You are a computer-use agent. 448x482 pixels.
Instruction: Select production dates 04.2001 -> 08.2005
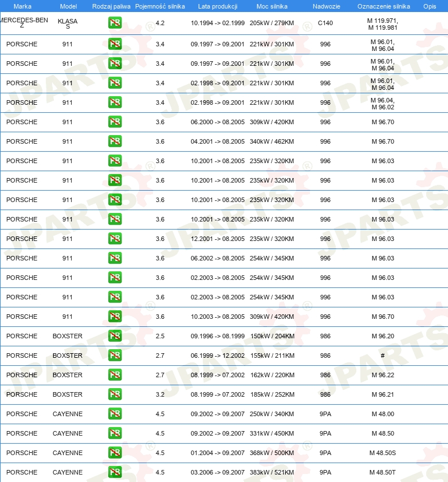[218, 141]
